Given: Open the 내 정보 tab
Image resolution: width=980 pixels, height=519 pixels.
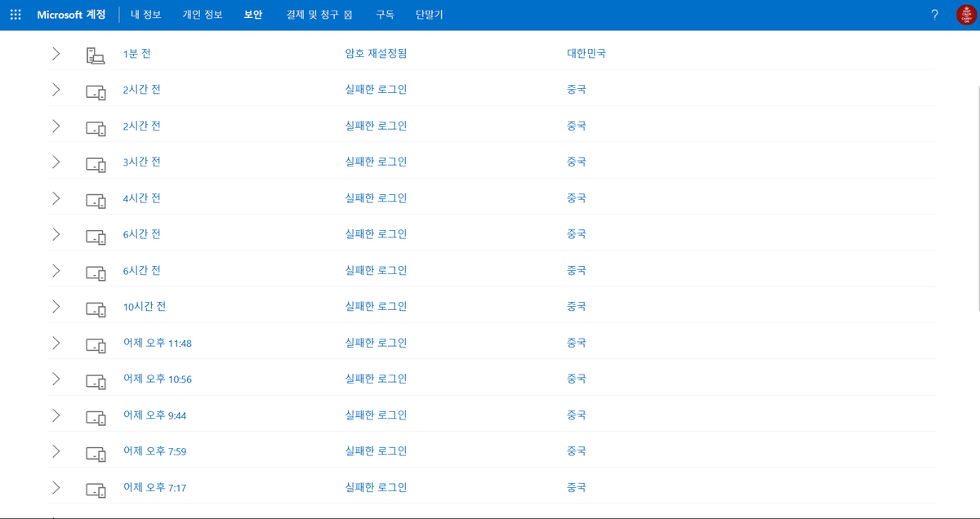Looking at the screenshot, I should 145,15.
